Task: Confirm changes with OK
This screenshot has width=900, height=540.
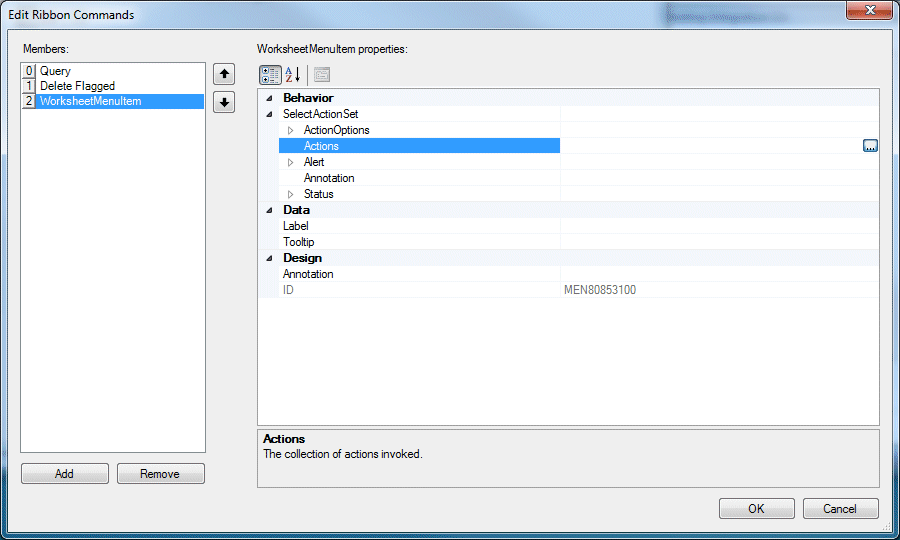Action: (x=757, y=508)
